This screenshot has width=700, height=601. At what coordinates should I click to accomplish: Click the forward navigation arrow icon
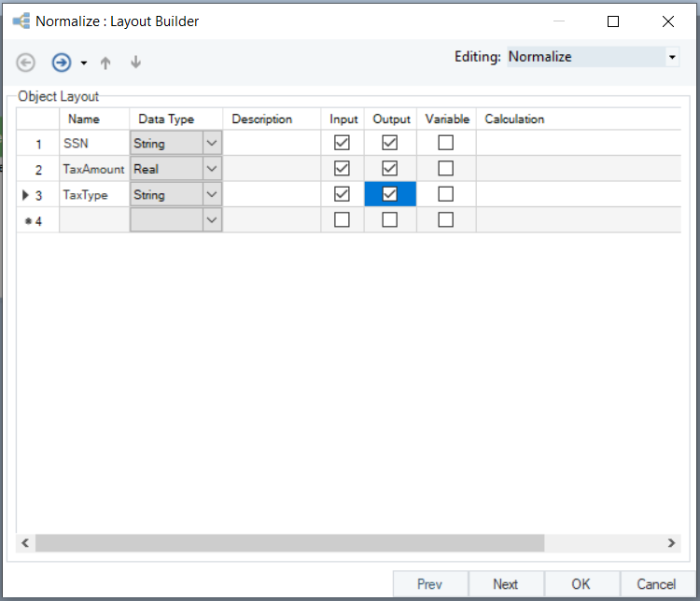(x=62, y=63)
